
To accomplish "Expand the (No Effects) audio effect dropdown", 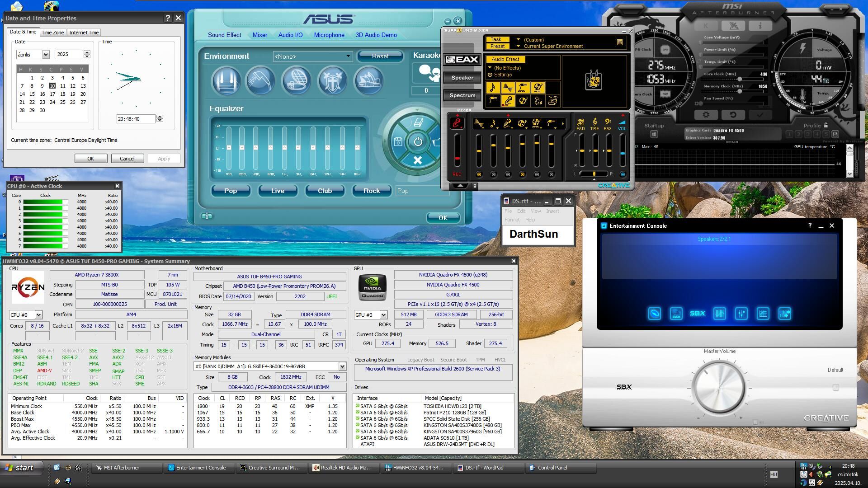I will click(490, 68).
